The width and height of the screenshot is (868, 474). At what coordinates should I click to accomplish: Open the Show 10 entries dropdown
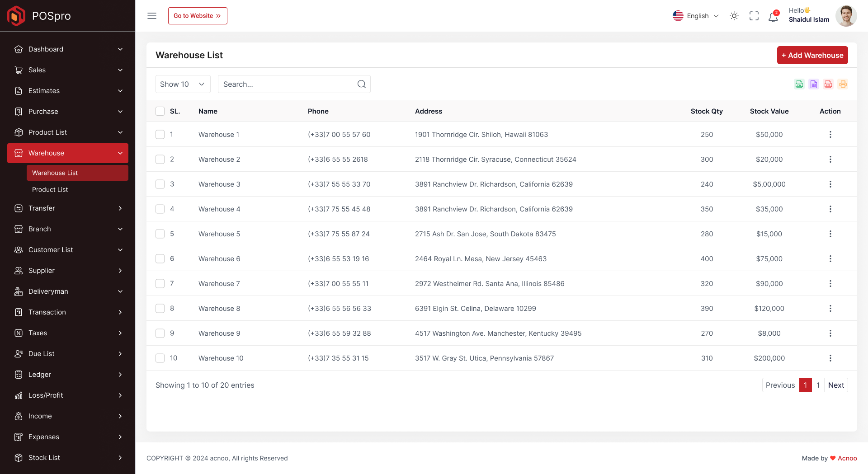click(x=183, y=84)
